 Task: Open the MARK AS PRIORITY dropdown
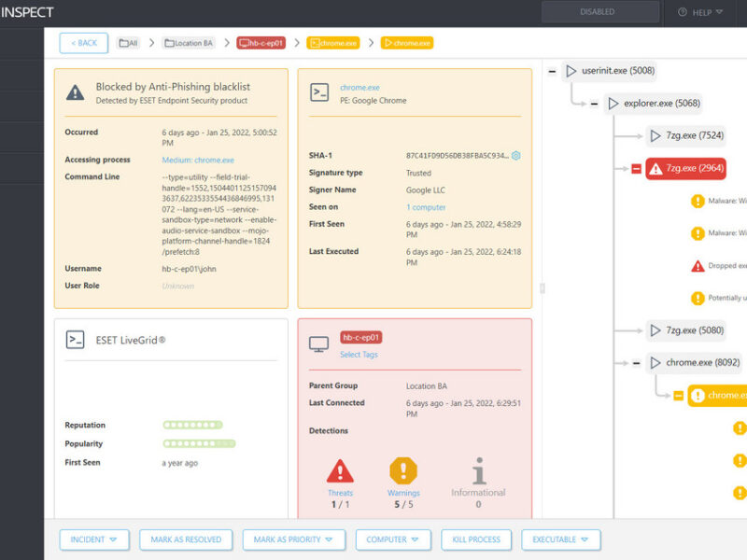point(293,539)
